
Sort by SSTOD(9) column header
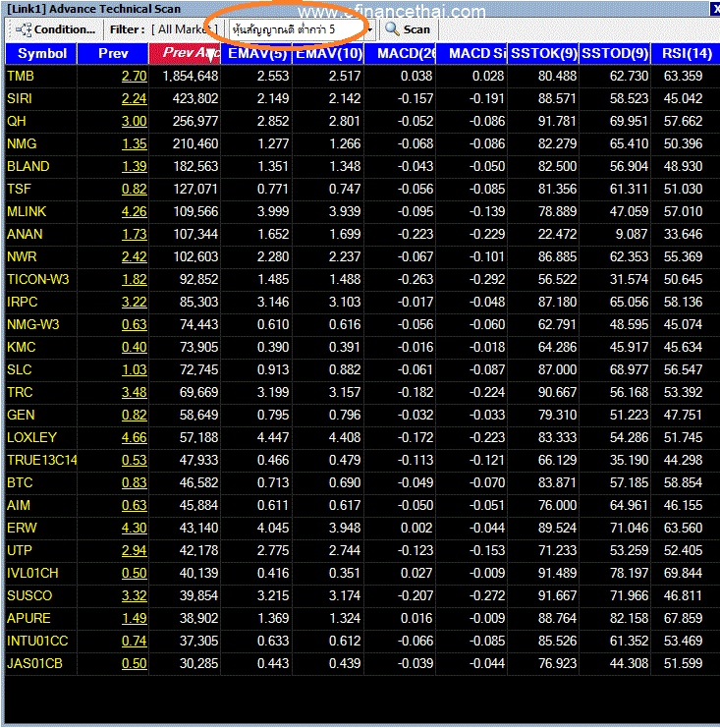pyautogui.click(x=615, y=53)
